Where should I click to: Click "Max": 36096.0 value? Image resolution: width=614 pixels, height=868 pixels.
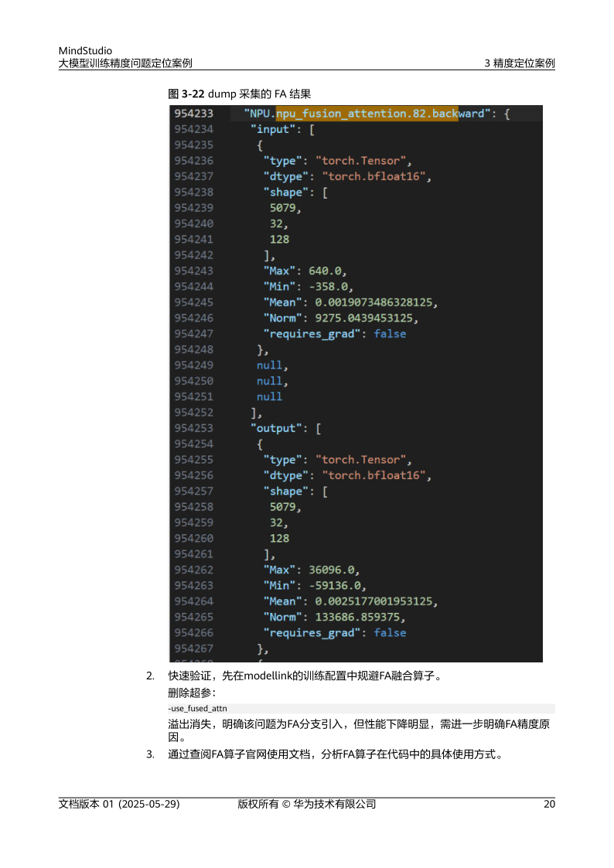tap(312, 570)
